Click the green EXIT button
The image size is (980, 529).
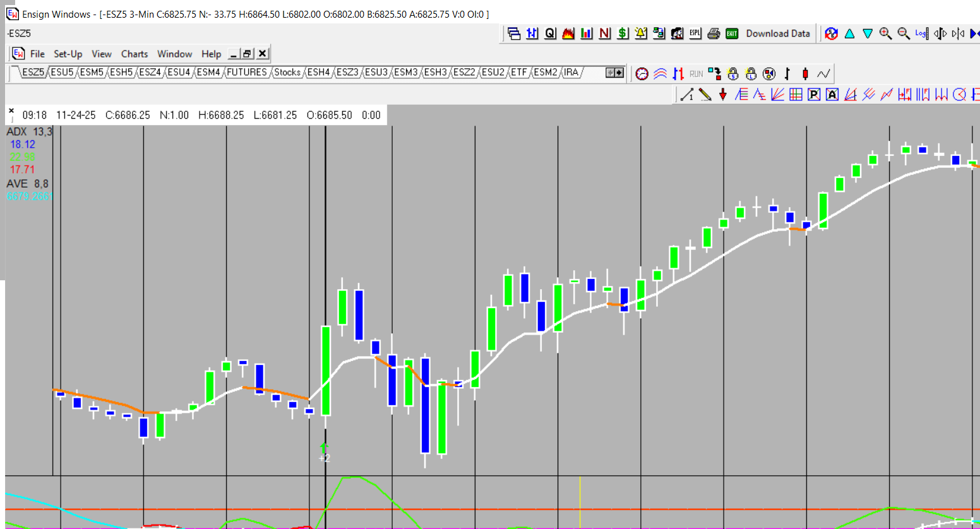[x=732, y=33]
